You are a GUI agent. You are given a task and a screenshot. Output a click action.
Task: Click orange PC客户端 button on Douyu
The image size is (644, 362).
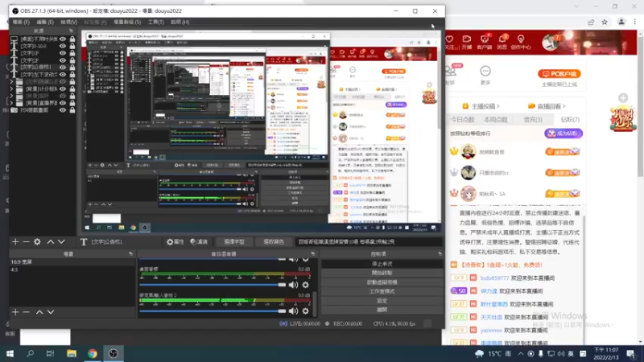(559, 74)
